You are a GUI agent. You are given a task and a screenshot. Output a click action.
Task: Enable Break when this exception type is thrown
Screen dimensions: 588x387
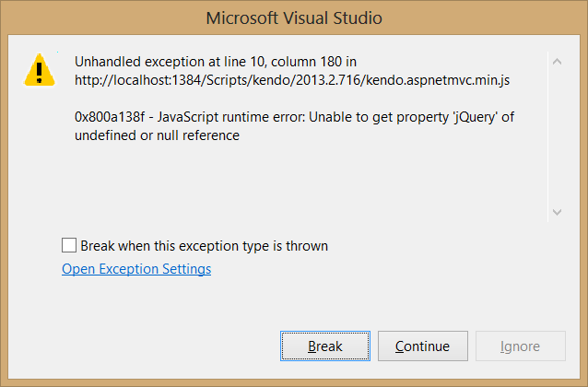pos(69,246)
